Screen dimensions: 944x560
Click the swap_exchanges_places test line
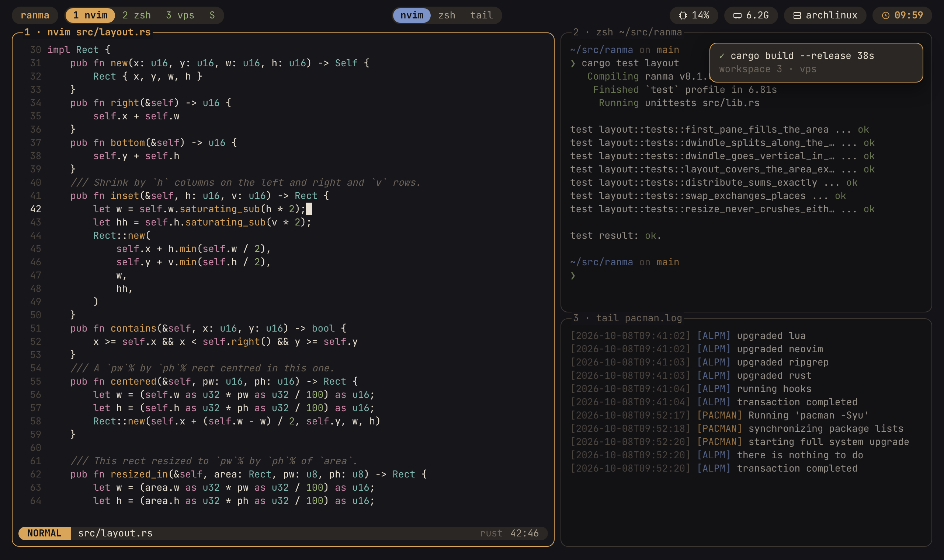click(x=708, y=196)
